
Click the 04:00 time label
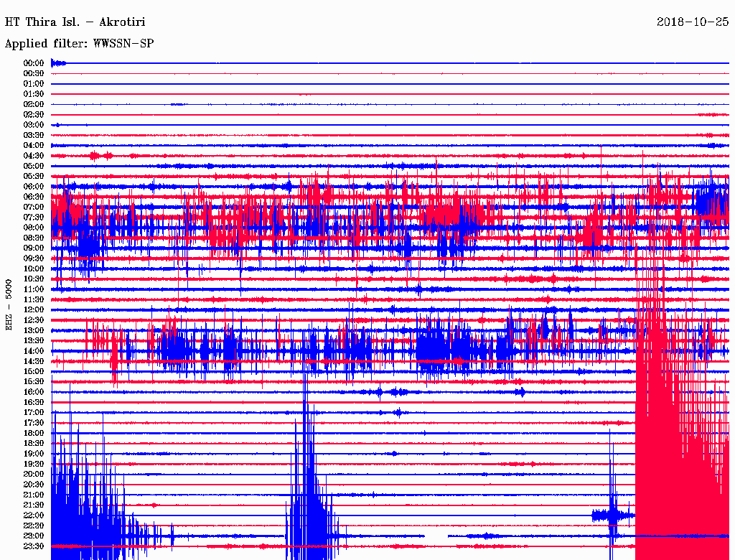click(34, 146)
